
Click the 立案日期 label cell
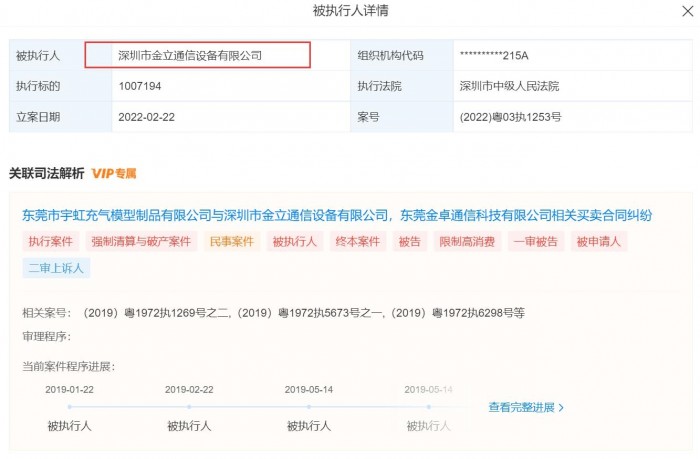pos(60,117)
